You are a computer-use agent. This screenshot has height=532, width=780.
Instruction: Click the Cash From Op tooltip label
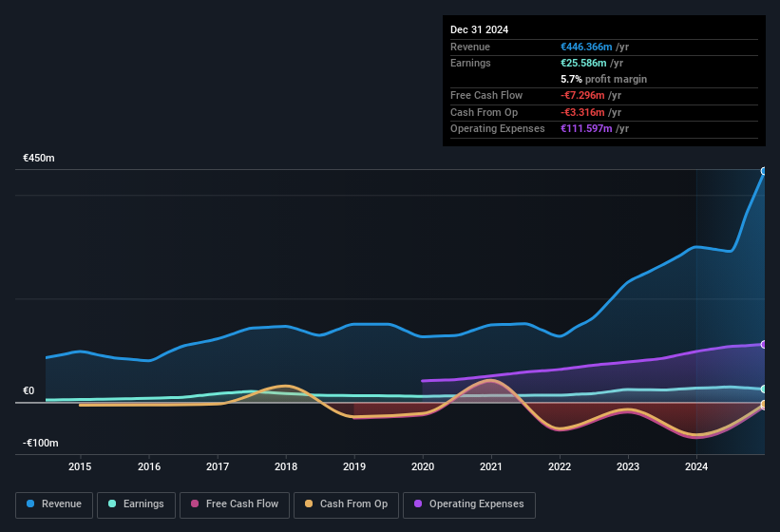(484, 112)
